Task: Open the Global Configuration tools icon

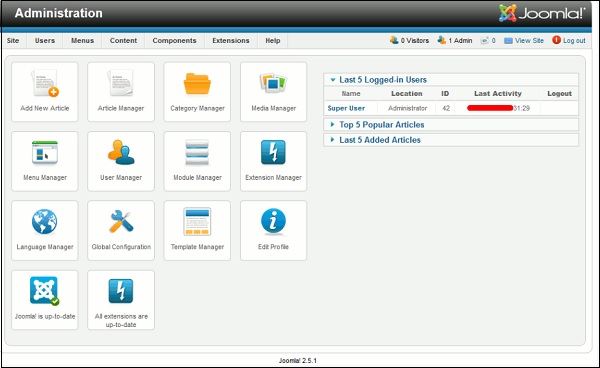Action: tap(121, 221)
